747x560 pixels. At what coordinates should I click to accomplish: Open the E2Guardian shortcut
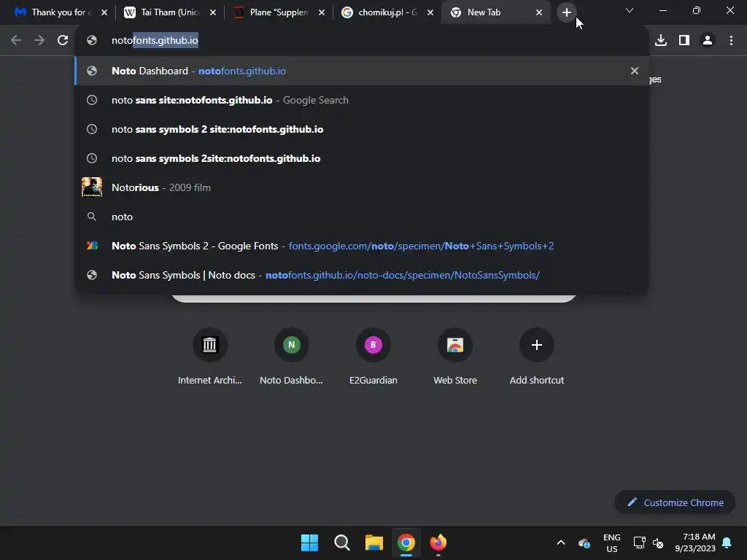[x=373, y=356]
